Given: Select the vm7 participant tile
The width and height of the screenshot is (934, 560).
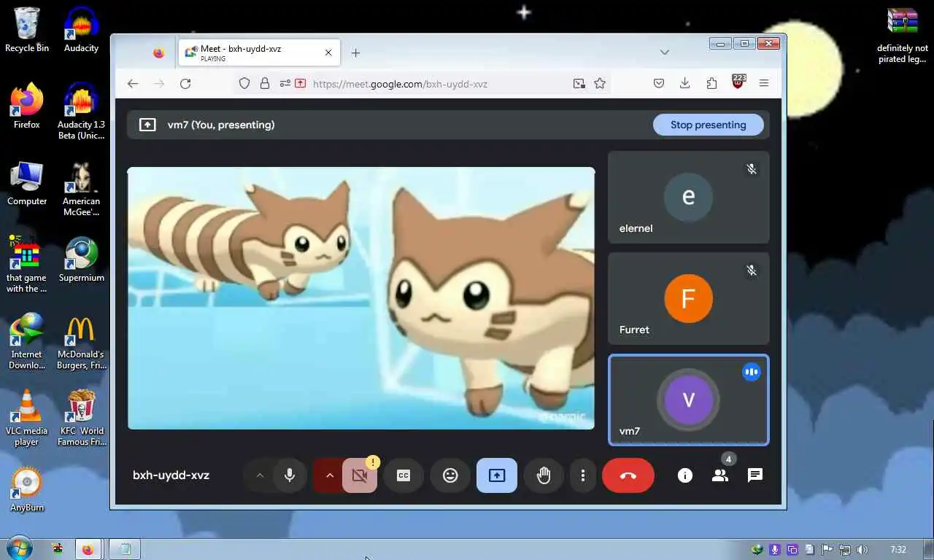Looking at the screenshot, I should coord(688,400).
